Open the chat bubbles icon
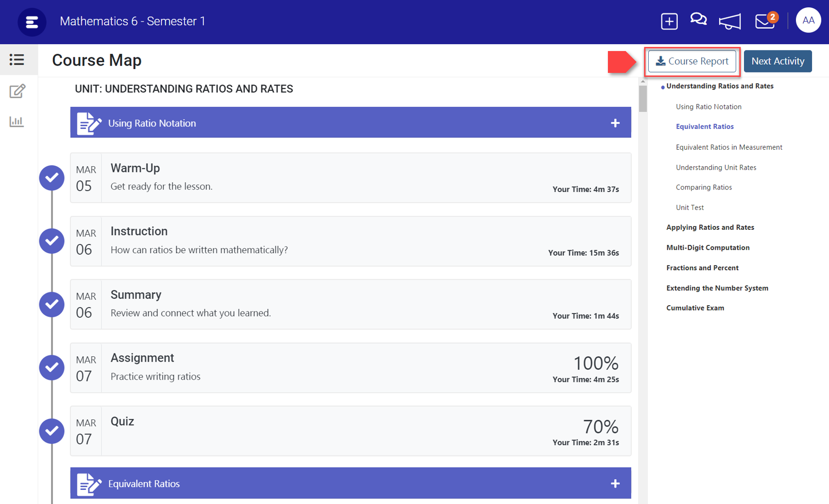 pos(698,20)
